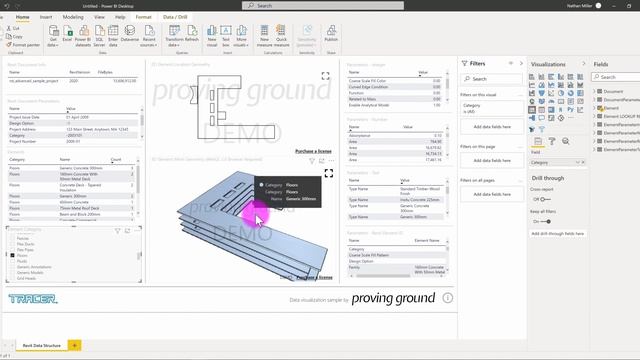The image size is (640, 360).
Task: Click filter icon on Element Category slicer
Action: coord(118,231)
